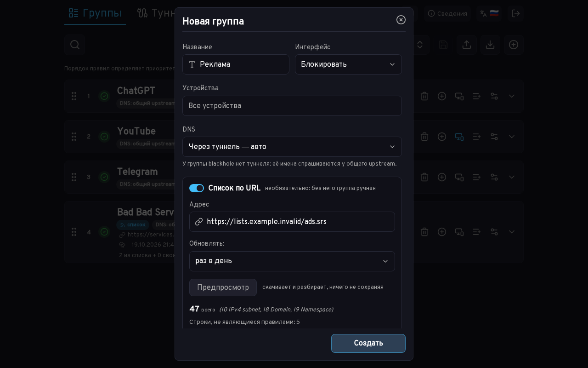Viewport: 588px width, 368px height.
Task: Open the settings sliders icon in Telegram row
Action: (494, 177)
